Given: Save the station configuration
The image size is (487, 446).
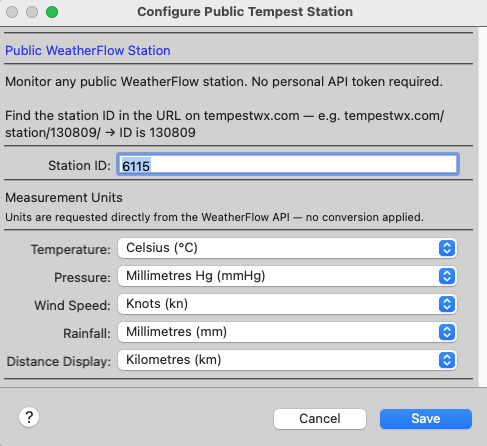Looking at the screenshot, I should point(426,419).
